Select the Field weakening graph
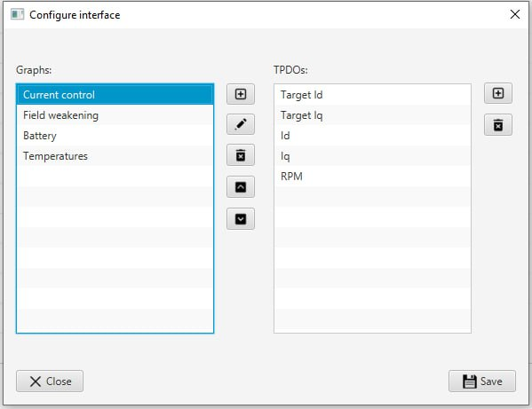This screenshot has width=532, height=409. pyautogui.click(x=115, y=115)
